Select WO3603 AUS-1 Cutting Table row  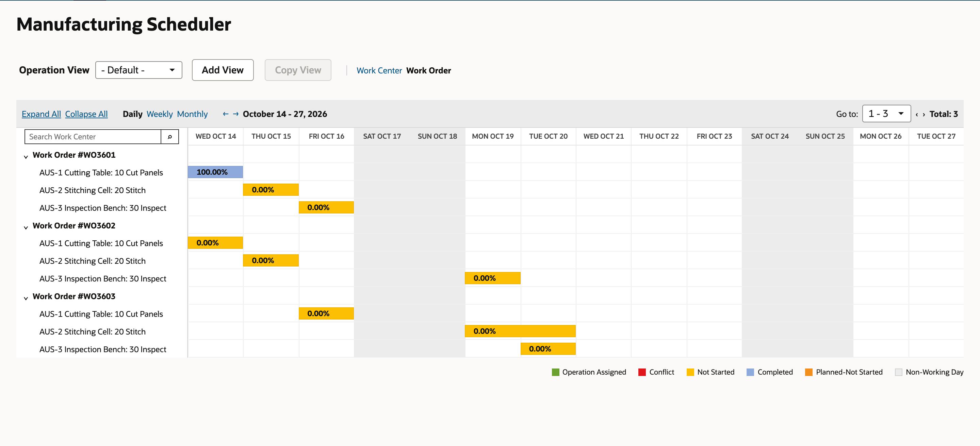(x=101, y=314)
